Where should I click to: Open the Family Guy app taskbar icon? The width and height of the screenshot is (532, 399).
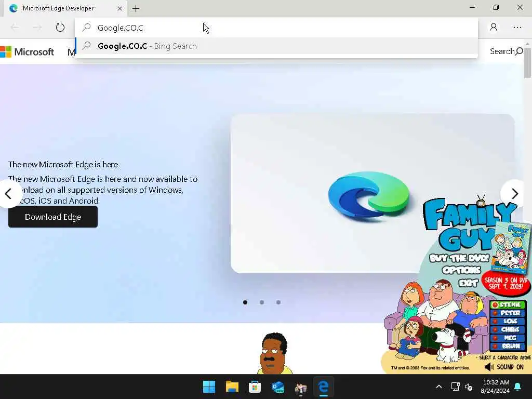click(301, 387)
